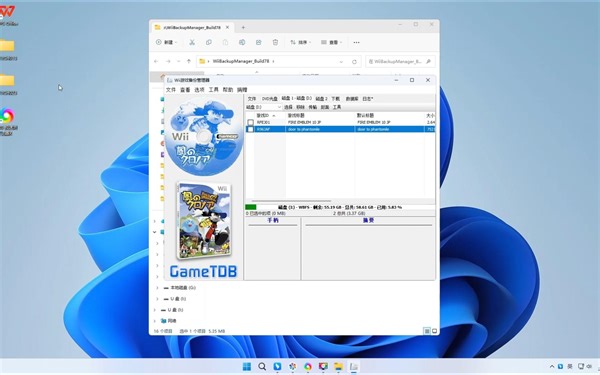Open the 选项 menu
Image resolution: width=600 pixels, height=375 pixels.
199,90
